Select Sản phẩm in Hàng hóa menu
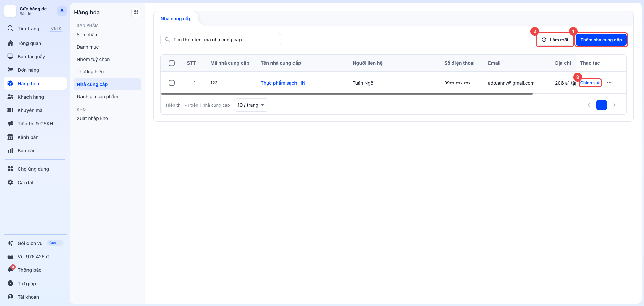644x306 pixels. [107, 35]
